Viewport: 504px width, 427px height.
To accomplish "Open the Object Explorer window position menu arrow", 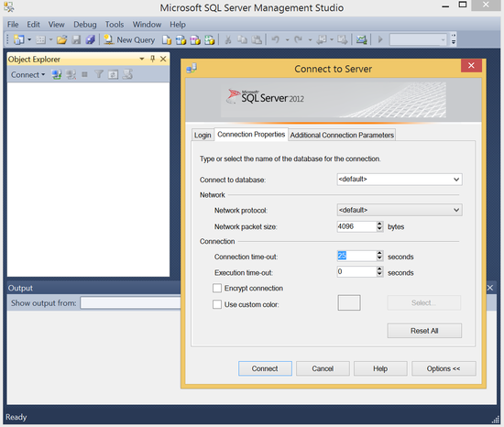I will [x=142, y=59].
